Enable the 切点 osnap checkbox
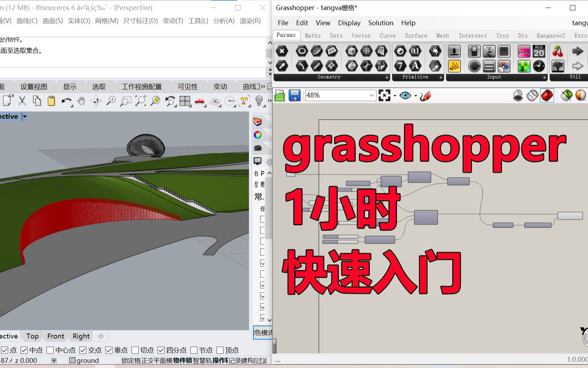Viewport: 588px width, 368px height. coord(135,350)
